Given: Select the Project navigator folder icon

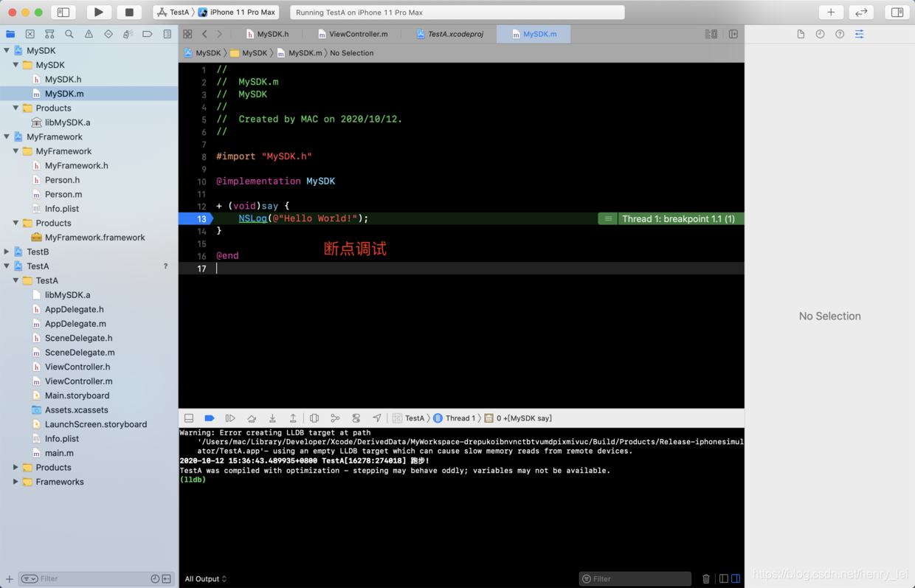Looking at the screenshot, I should coord(10,34).
